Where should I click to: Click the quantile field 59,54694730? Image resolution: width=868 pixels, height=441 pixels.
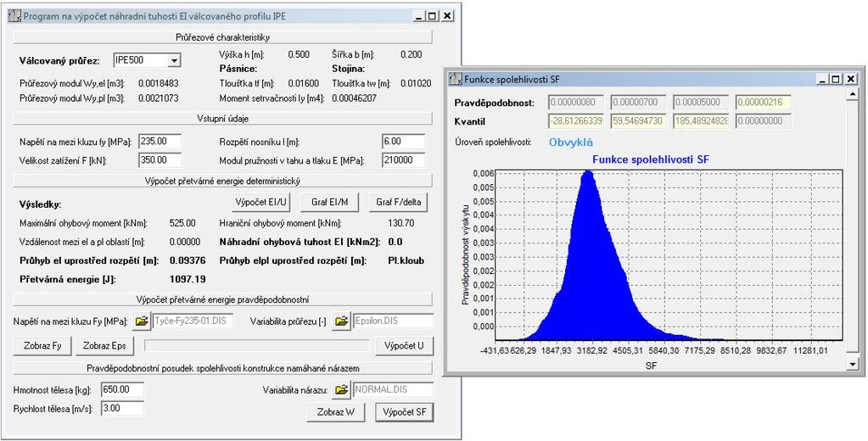639,121
